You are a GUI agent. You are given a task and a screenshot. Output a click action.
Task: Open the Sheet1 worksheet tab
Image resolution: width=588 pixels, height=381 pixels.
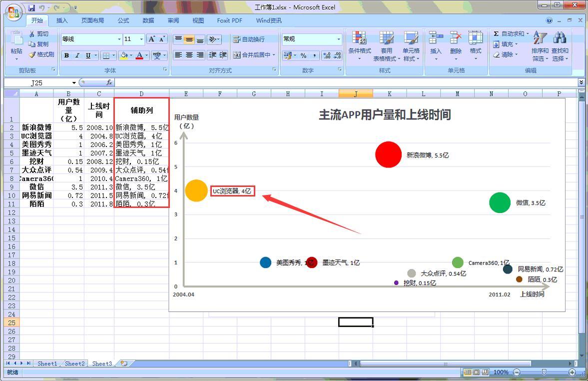(x=47, y=363)
